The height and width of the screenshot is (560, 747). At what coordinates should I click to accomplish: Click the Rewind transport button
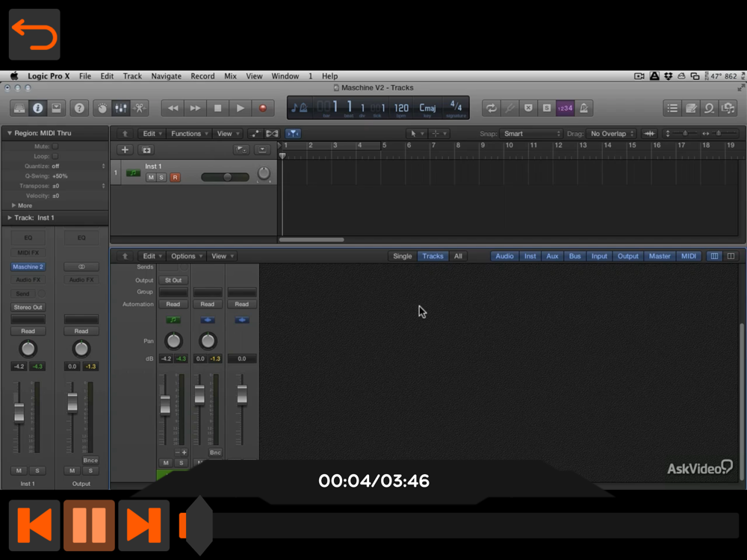pyautogui.click(x=173, y=108)
